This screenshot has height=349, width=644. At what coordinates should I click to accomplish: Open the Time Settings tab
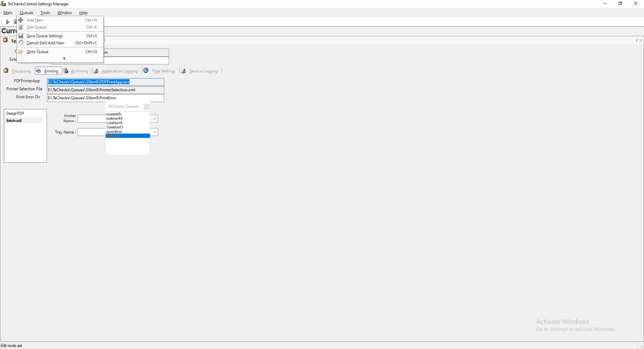[160, 71]
